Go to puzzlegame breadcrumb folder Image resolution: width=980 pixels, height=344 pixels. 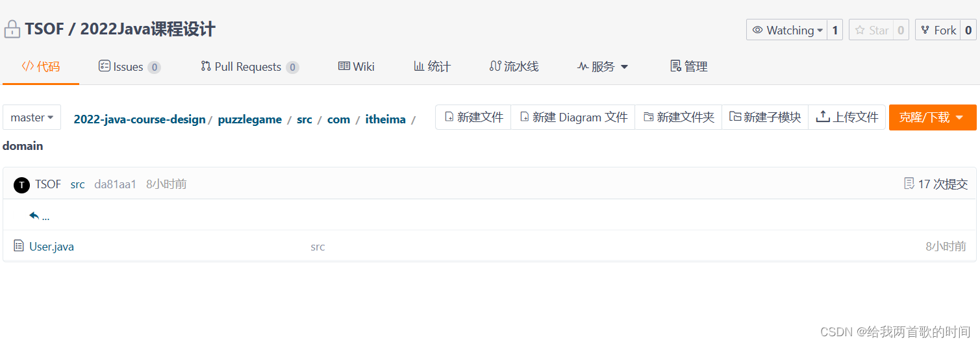250,119
